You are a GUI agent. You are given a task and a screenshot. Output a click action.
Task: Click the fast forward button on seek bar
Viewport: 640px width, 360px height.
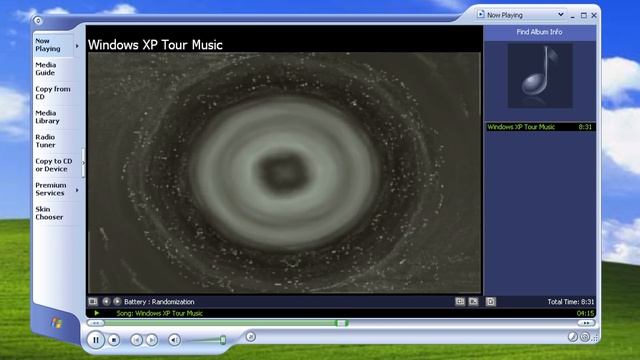(x=586, y=323)
